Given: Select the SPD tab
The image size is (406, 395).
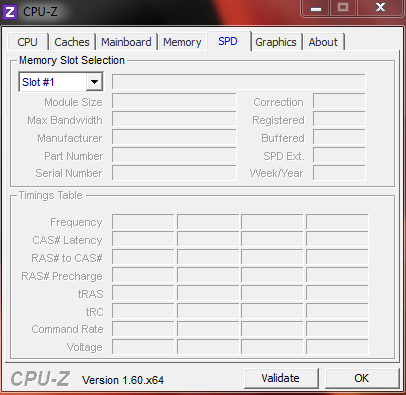Looking at the screenshot, I should pyautogui.click(x=228, y=41).
